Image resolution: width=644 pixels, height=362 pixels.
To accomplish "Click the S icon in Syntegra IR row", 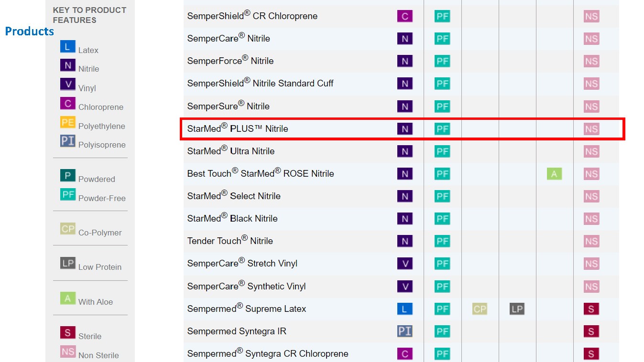I will (591, 331).
